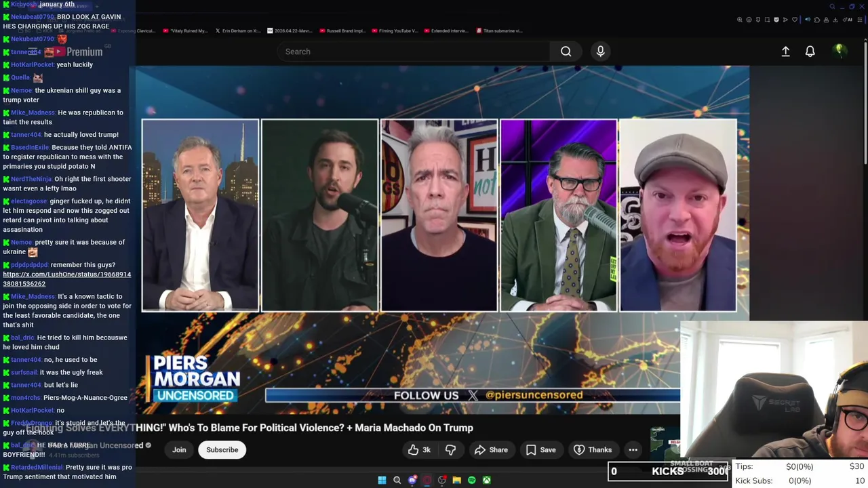Image resolution: width=868 pixels, height=488 pixels.
Task: Switch to 'Erin Derham on X' tab
Action: tap(238, 30)
